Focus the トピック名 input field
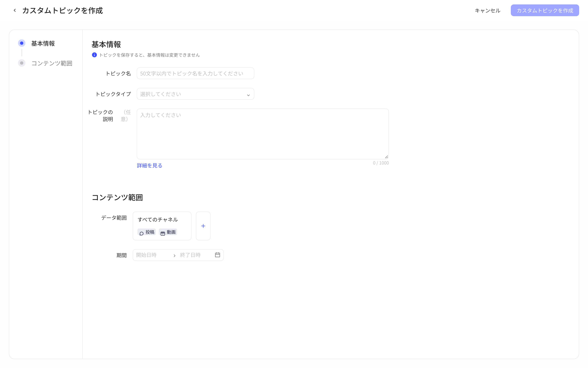The image size is (588, 368). 195,73
